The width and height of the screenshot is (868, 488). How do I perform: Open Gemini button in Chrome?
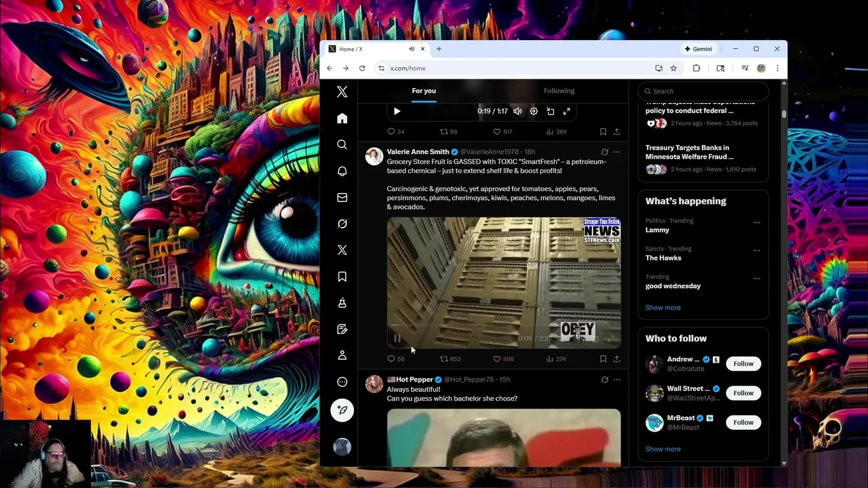698,49
